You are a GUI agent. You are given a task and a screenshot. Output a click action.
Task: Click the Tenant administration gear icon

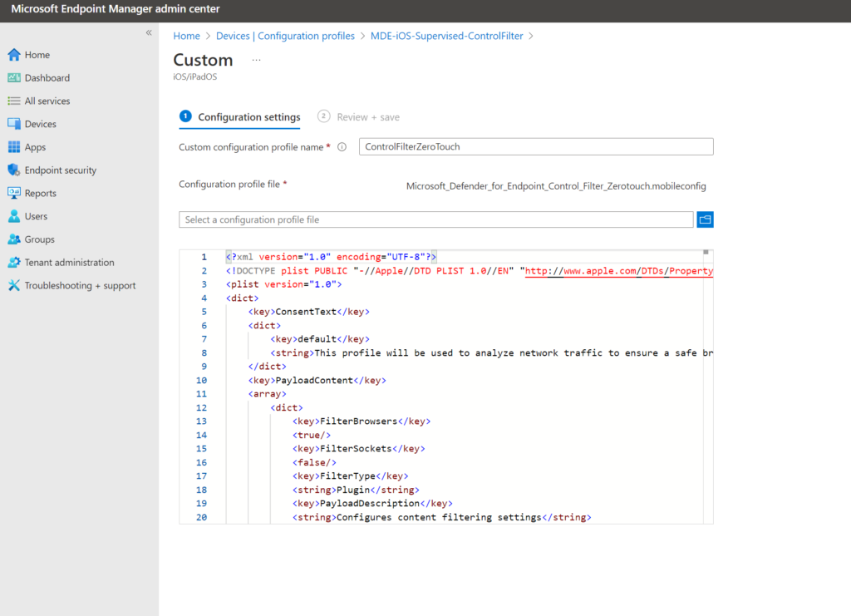(14, 262)
